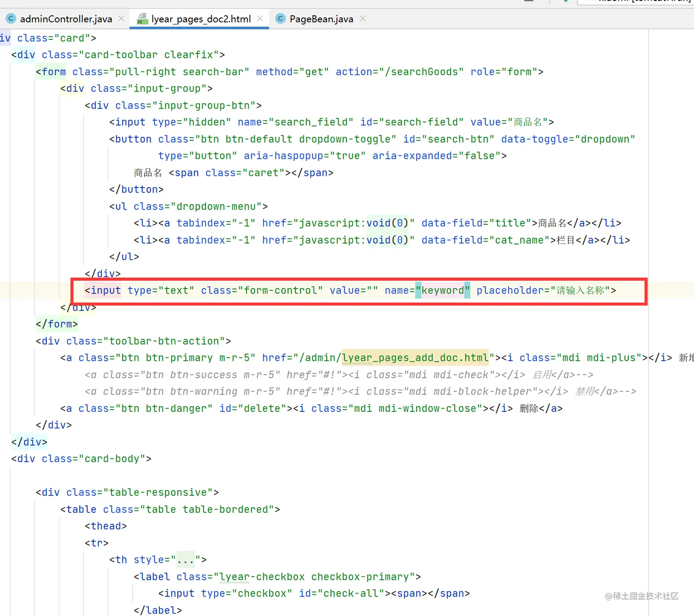
Task: Click the id="search-field" attribute
Action: (x=412, y=122)
